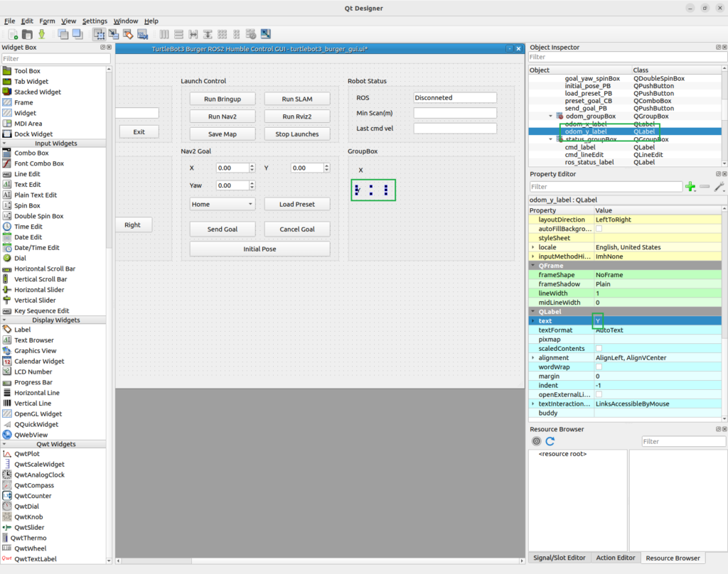Enable the wordWrap checkbox
The height and width of the screenshot is (574, 728).
(x=599, y=367)
